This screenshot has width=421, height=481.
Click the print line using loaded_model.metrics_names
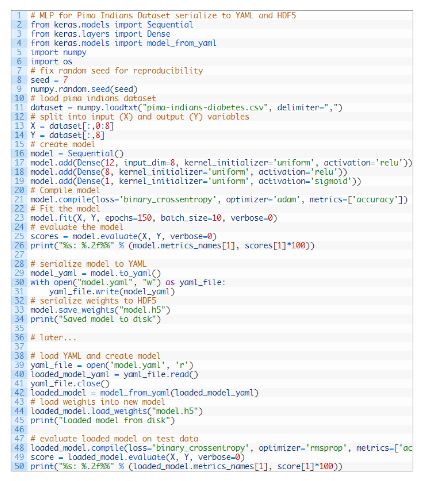186,466
